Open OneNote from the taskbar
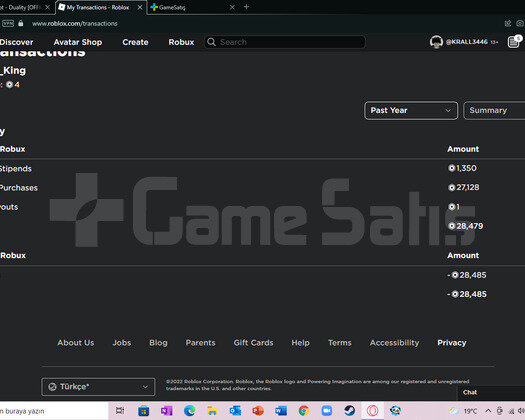Viewport: 525px width, 420px height. click(x=166, y=411)
